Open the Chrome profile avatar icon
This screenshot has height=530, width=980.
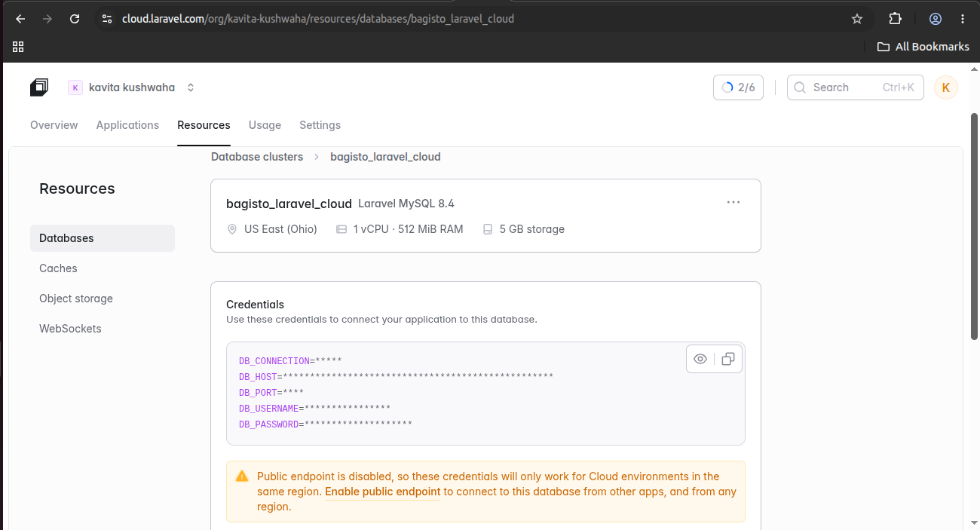tap(936, 19)
